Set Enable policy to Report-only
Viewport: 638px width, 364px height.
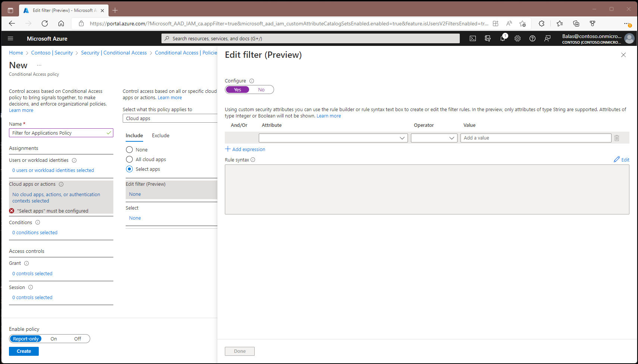pyautogui.click(x=26, y=339)
